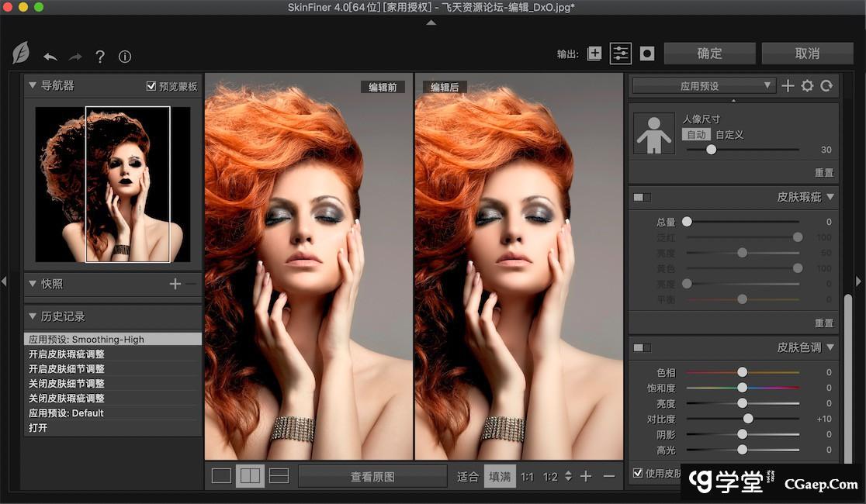Screen dimensions: 866x504
Task: Open help via the question mark icon
Action: pyautogui.click(x=99, y=57)
